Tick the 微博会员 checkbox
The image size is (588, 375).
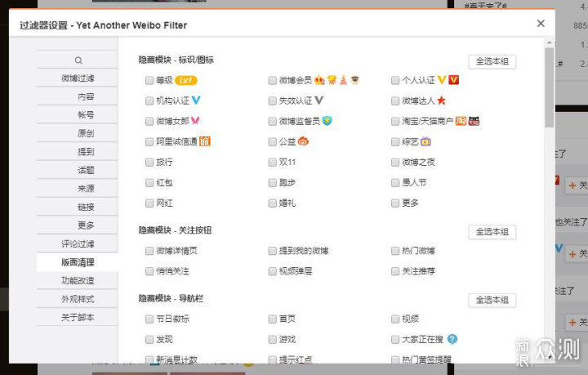click(272, 80)
